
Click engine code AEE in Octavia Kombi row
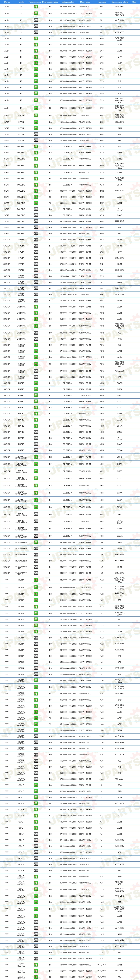coord(120,345)
